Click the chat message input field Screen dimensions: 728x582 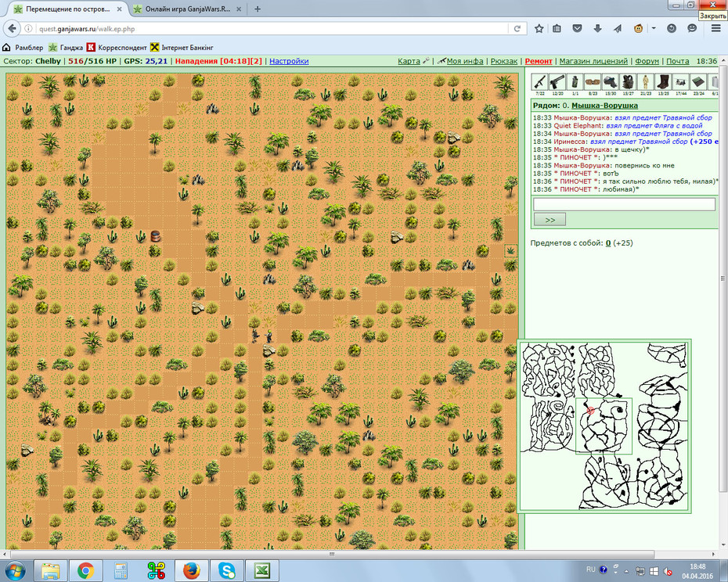(x=624, y=204)
